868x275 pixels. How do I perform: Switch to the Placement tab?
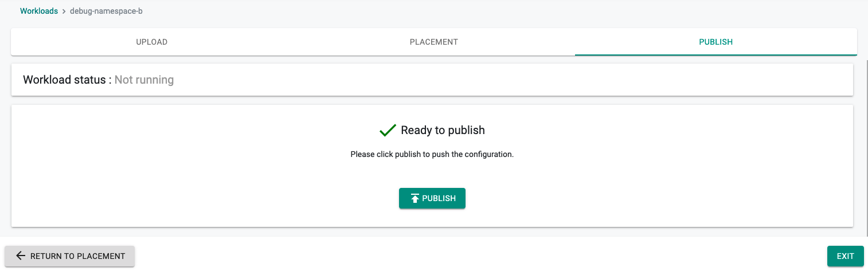pos(434,42)
